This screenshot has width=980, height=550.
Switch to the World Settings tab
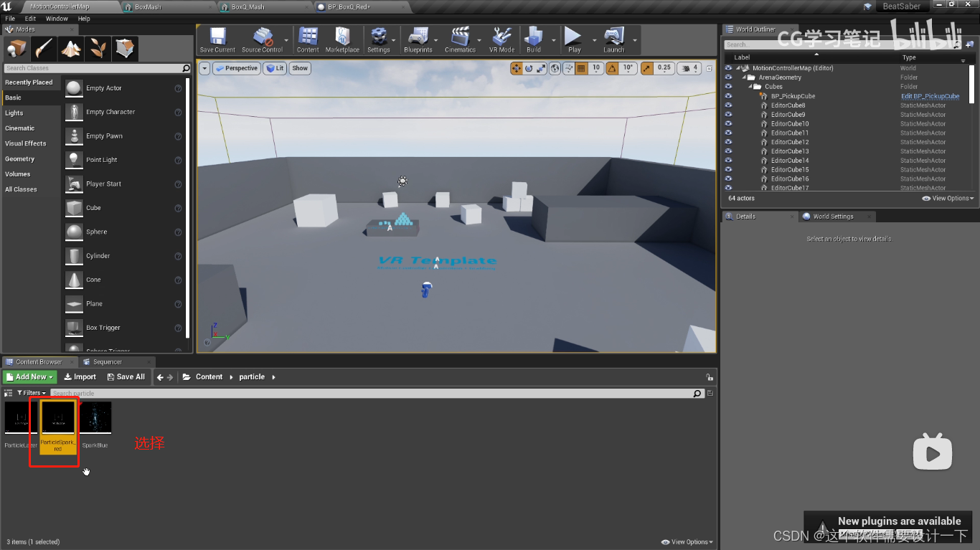tap(833, 217)
